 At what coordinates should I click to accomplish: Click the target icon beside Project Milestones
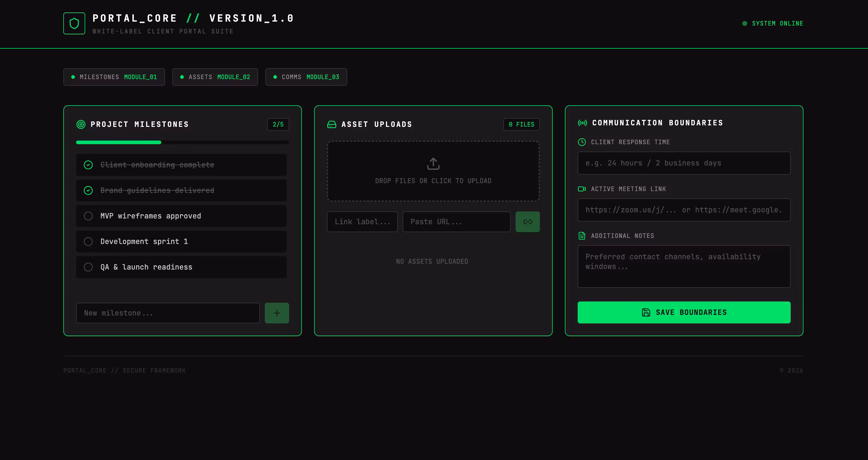click(81, 124)
